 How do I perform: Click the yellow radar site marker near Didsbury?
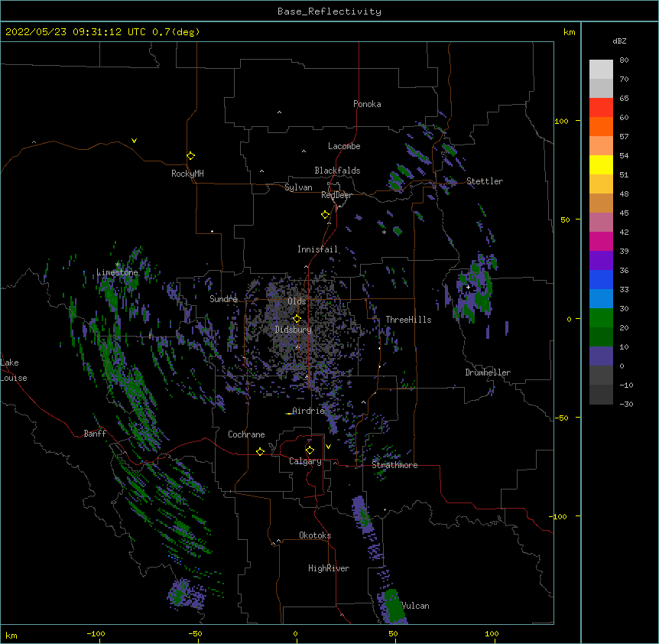click(297, 318)
